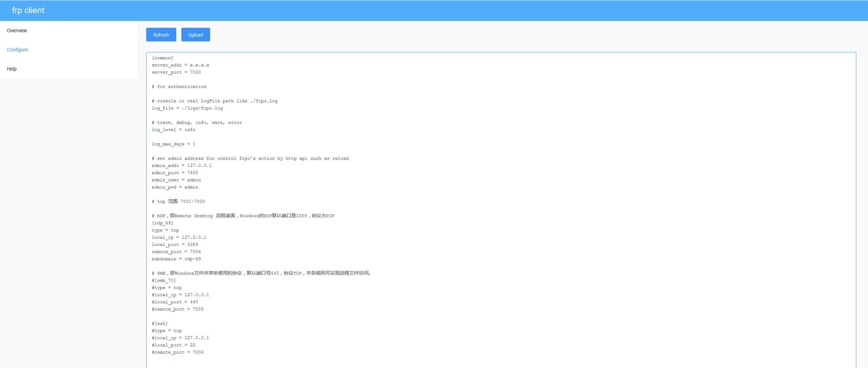Image resolution: width=868 pixels, height=368 pixels.
Task: Select the Configure menu item
Action: click(x=17, y=50)
